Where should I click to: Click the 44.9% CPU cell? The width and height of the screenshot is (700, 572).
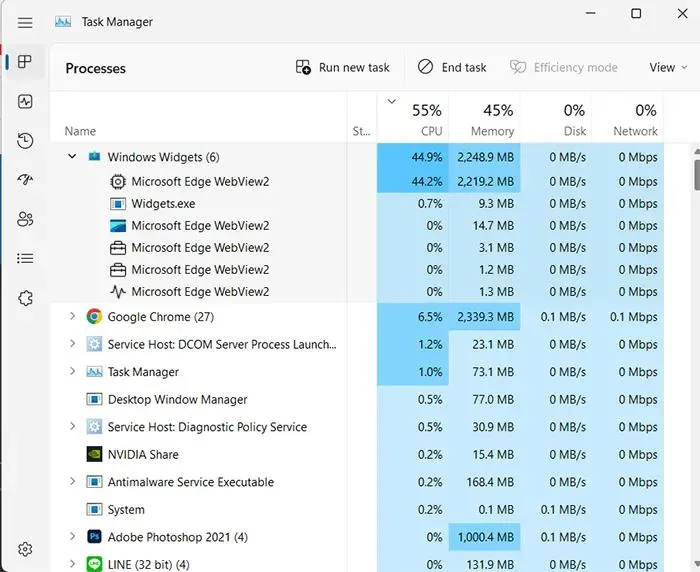click(413, 157)
